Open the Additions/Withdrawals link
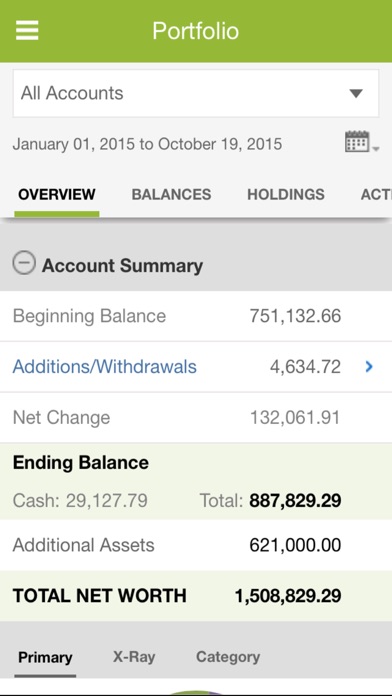Image resolution: width=392 pixels, height=696 pixels. pyautogui.click(x=104, y=367)
